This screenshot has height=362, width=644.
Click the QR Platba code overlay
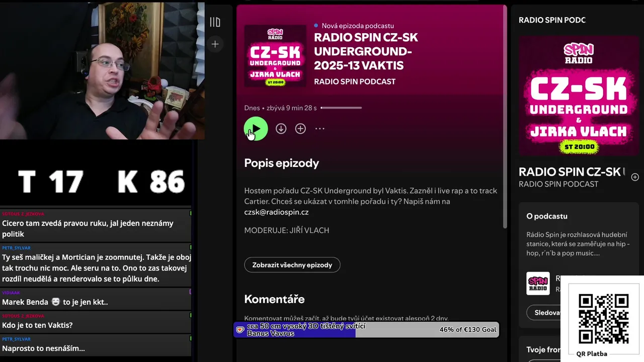pos(603,319)
